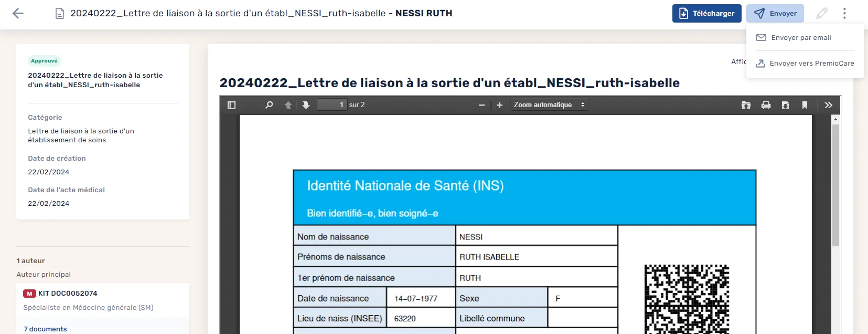Choose Envoyer vers PremioCare
The height and width of the screenshot is (334, 868).
(x=805, y=64)
